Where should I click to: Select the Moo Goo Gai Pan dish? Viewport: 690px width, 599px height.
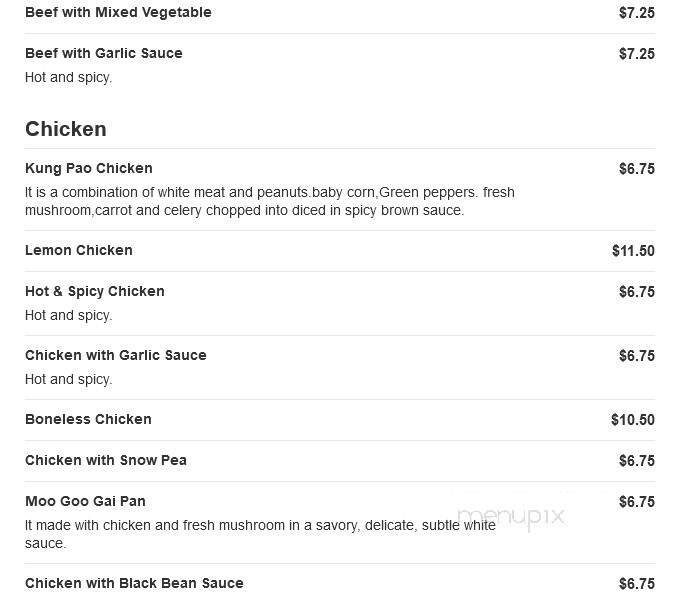tap(85, 501)
